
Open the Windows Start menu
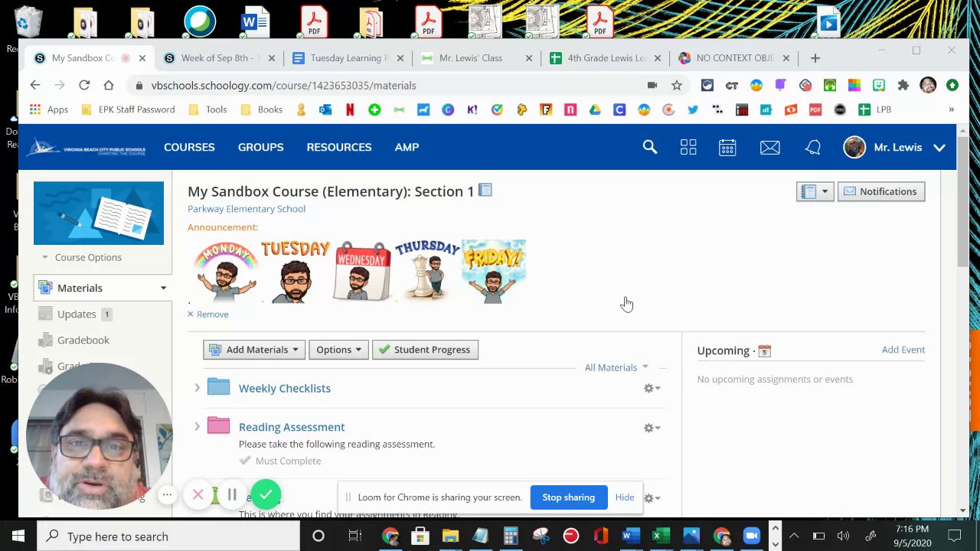click(18, 536)
